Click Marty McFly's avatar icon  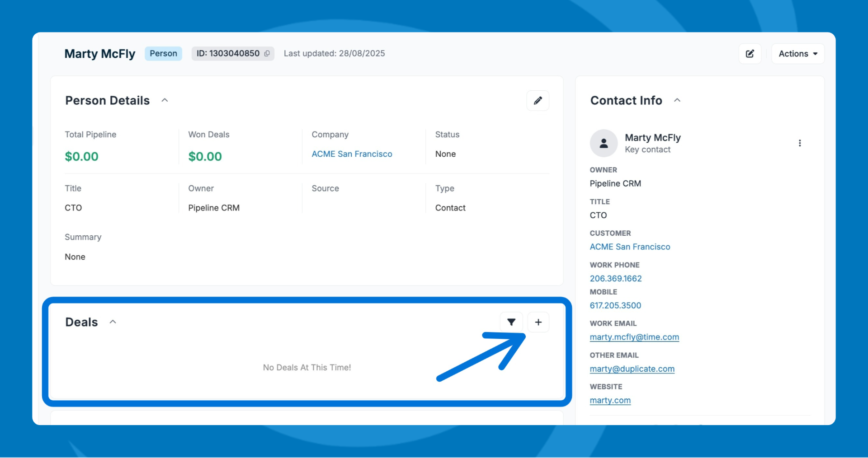pos(604,143)
